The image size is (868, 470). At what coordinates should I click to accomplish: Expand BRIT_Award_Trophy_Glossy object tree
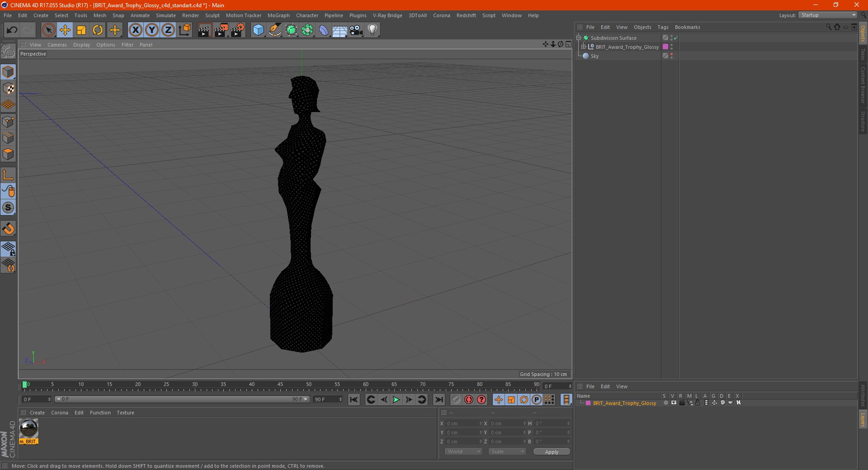coord(584,47)
